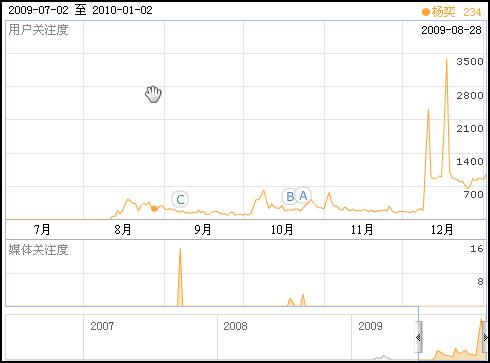The width and height of the screenshot is (490, 363).
Task: Click the news marker A on chart
Action: point(303,196)
